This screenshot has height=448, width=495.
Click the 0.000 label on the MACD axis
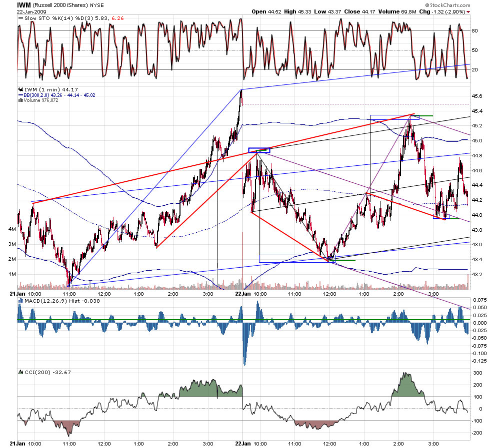coord(479,323)
